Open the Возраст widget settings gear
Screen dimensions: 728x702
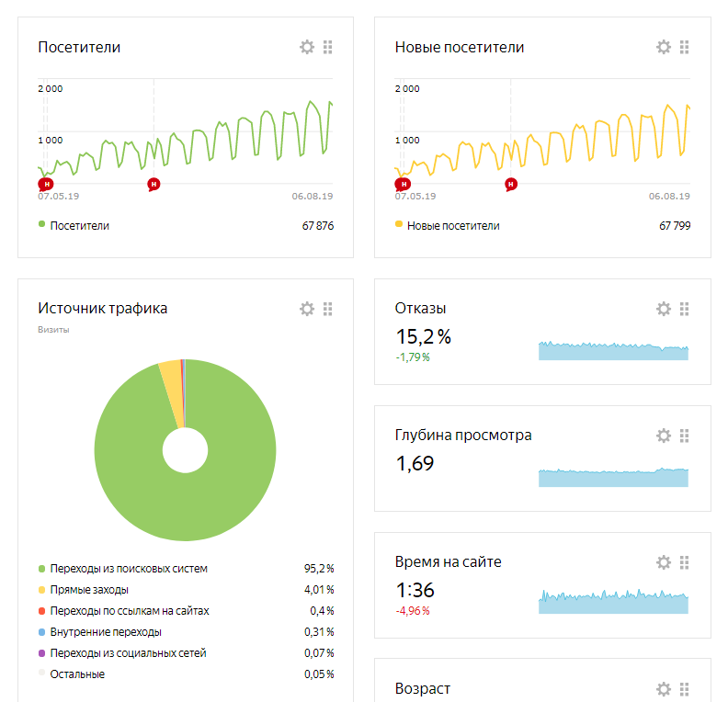(x=664, y=689)
